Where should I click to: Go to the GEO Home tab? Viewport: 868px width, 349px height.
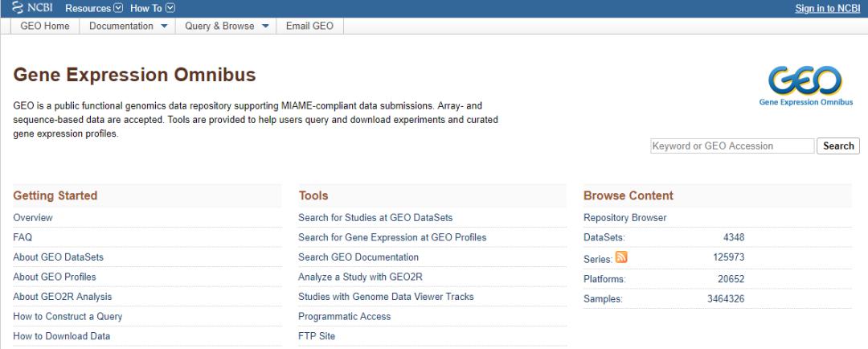coord(44,26)
